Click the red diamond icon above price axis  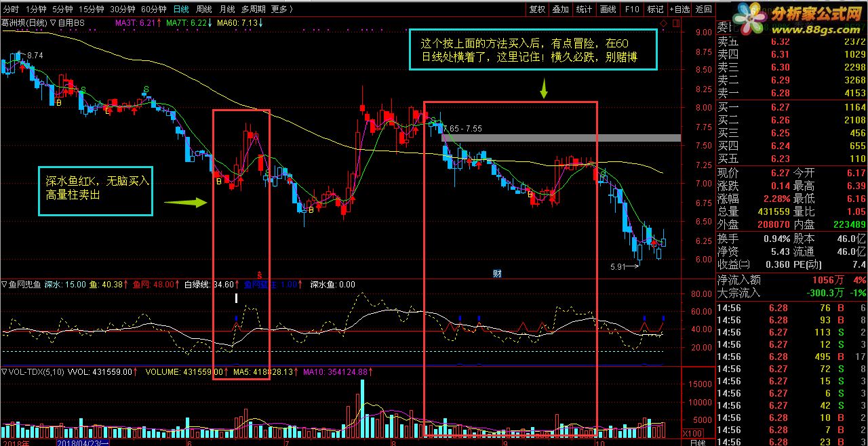coord(665,23)
